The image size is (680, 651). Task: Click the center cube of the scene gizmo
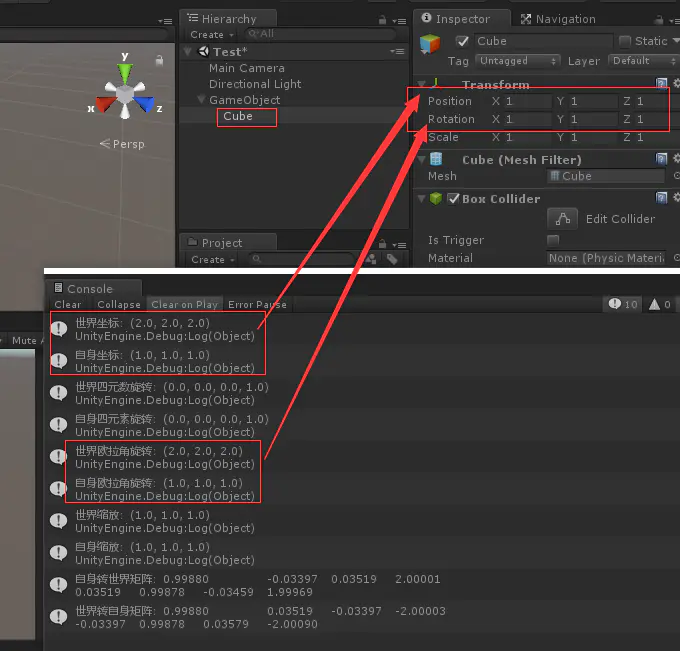(x=125, y=95)
